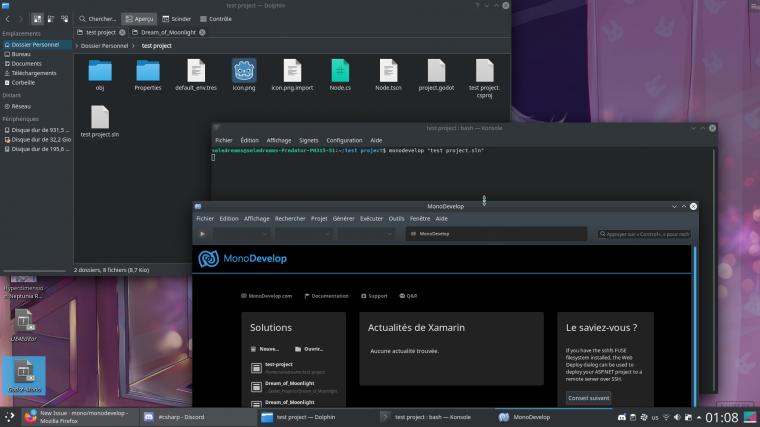Screen dimensions: 760x427
Task: Click Ouvrir... open solution button
Action: pos(309,349)
